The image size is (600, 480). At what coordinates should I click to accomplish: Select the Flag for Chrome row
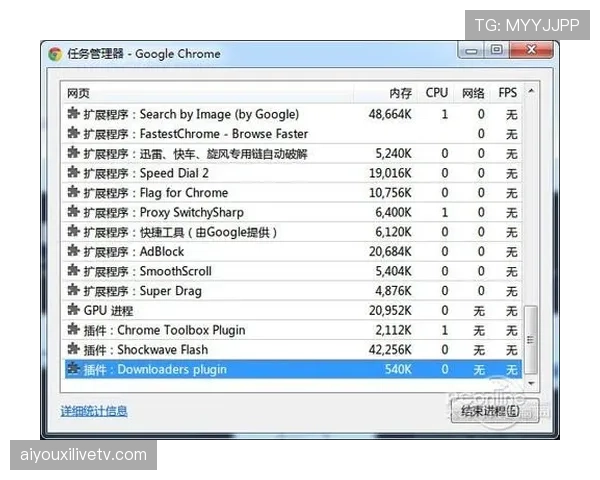click(x=292, y=193)
